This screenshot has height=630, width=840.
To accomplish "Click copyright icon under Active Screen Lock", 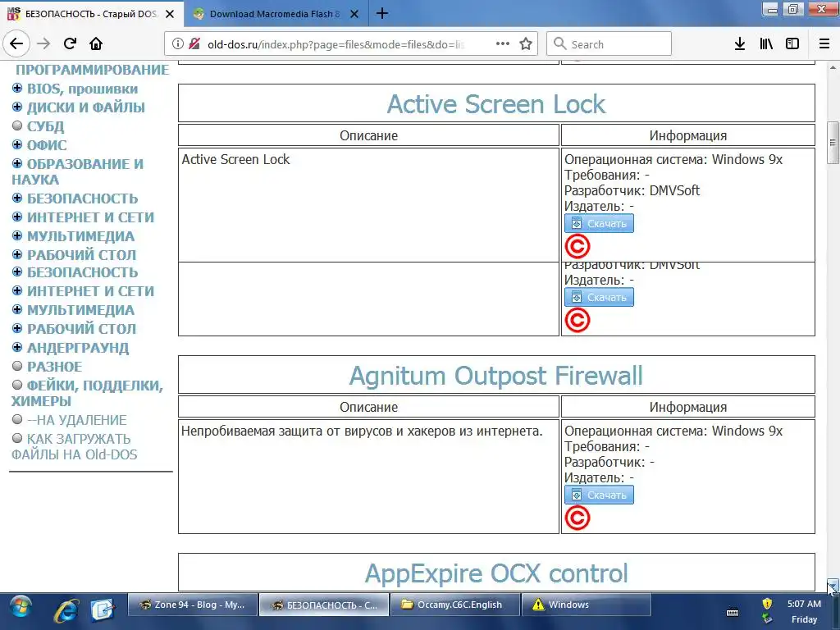I will 577,246.
